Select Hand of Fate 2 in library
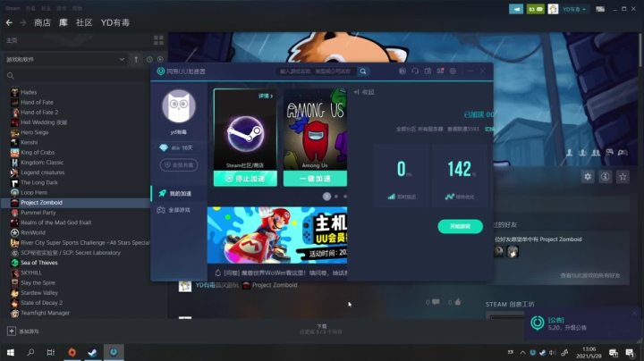Image resolution: width=644 pixels, height=361 pixels. 39,112
